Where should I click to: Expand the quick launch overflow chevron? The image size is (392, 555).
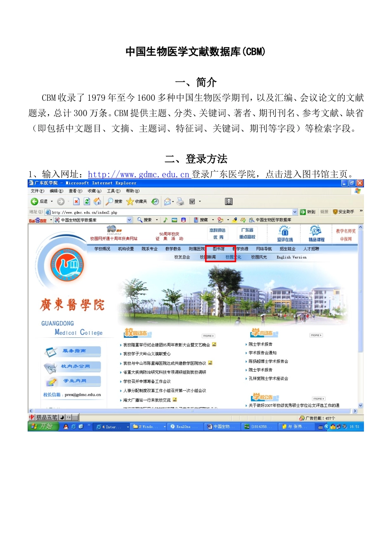click(x=89, y=425)
